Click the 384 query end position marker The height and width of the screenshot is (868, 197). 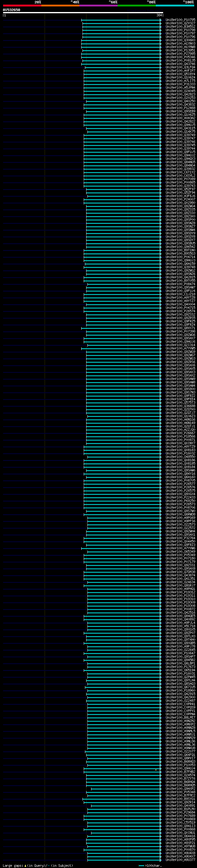(159, 15)
